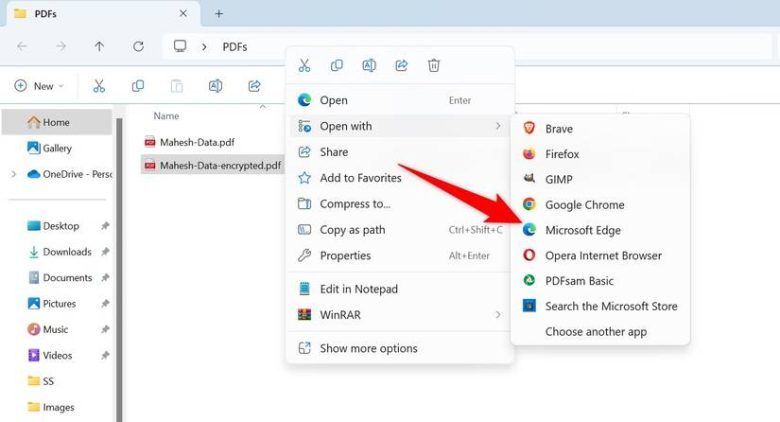The image size is (780, 422).
Task: Click the Paste icon in Explorer toolbar
Action: [x=177, y=86]
